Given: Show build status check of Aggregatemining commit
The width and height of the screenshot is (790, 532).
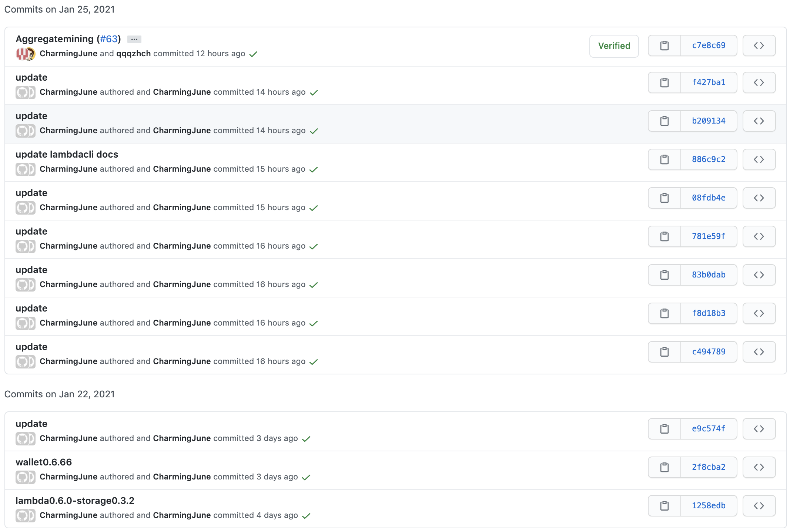Looking at the screenshot, I should coord(253,54).
